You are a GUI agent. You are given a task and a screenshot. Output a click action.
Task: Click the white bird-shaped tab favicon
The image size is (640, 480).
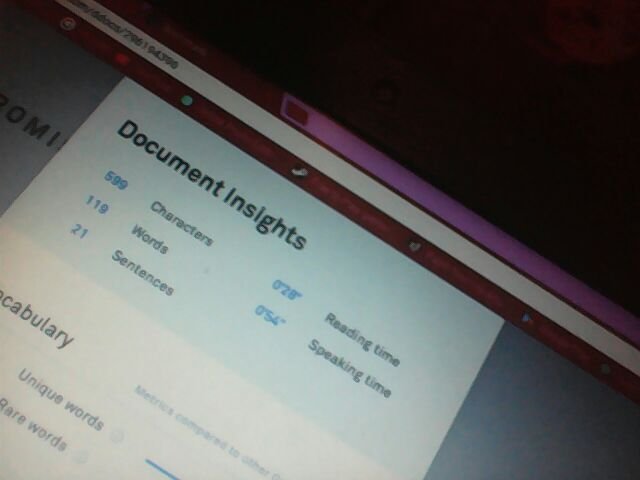click(300, 172)
